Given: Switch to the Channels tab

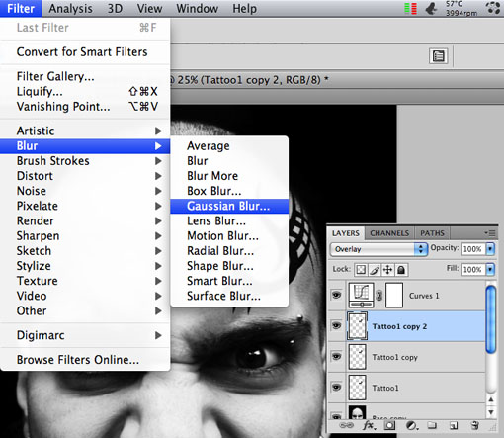Looking at the screenshot, I should (x=389, y=233).
